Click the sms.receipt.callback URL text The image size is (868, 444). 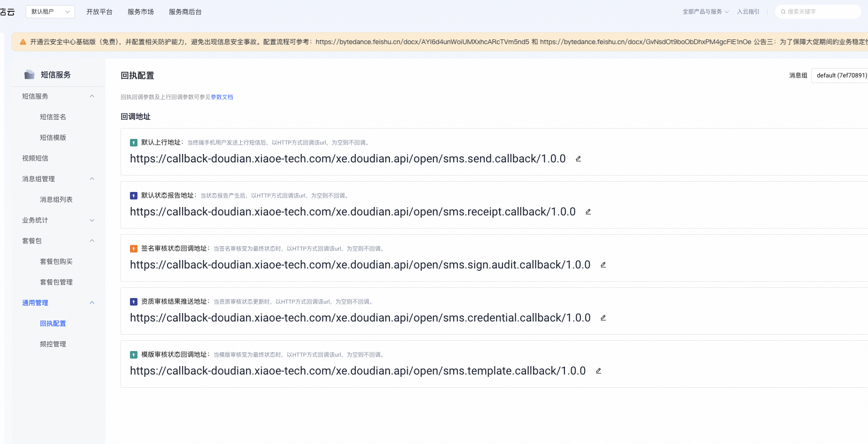pyautogui.click(x=353, y=212)
